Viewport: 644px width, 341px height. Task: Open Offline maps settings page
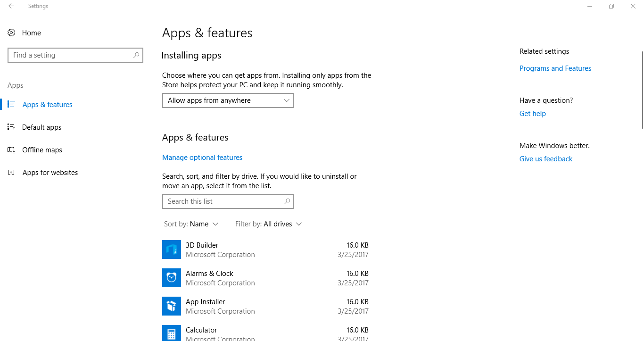pos(42,150)
